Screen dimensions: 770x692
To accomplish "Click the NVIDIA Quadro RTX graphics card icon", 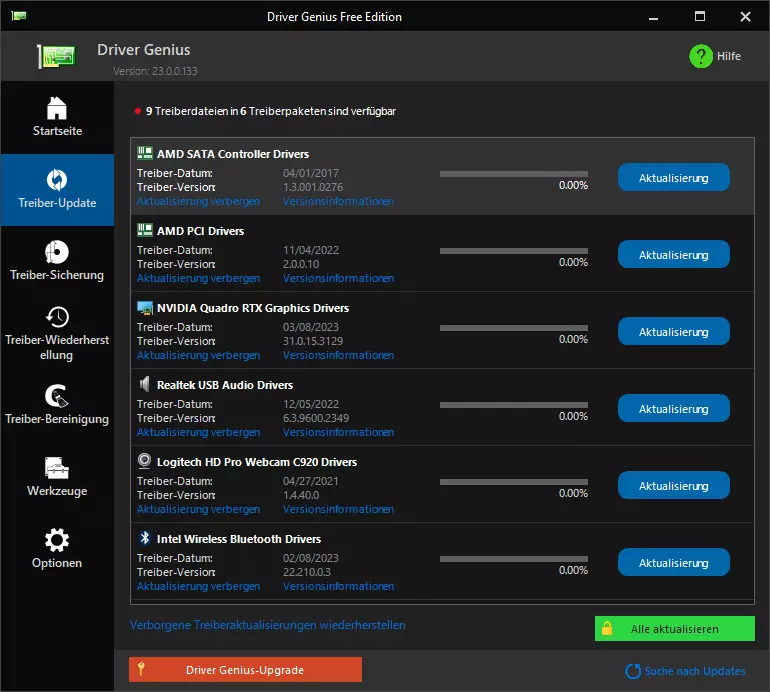I will pyautogui.click(x=144, y=307).
